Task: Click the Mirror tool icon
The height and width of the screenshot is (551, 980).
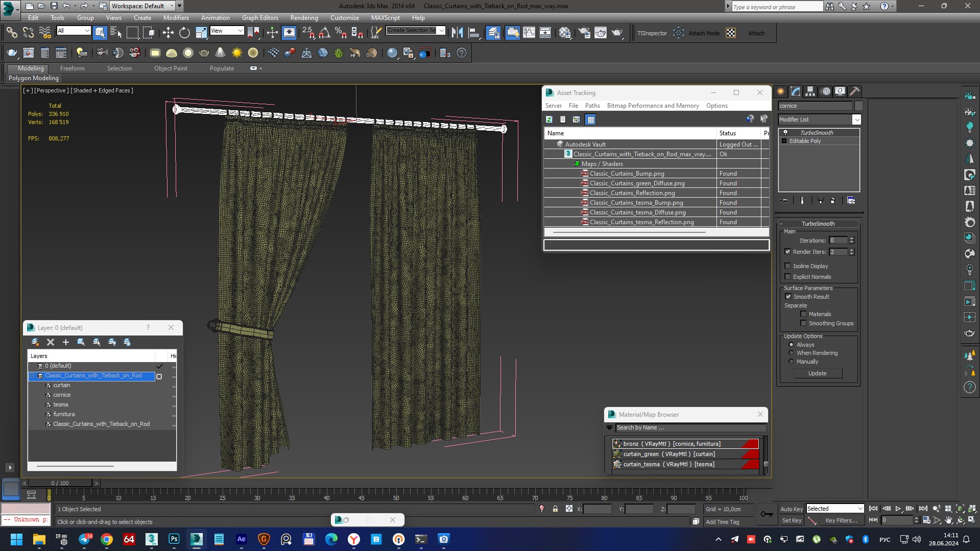Action: (458, 33)
